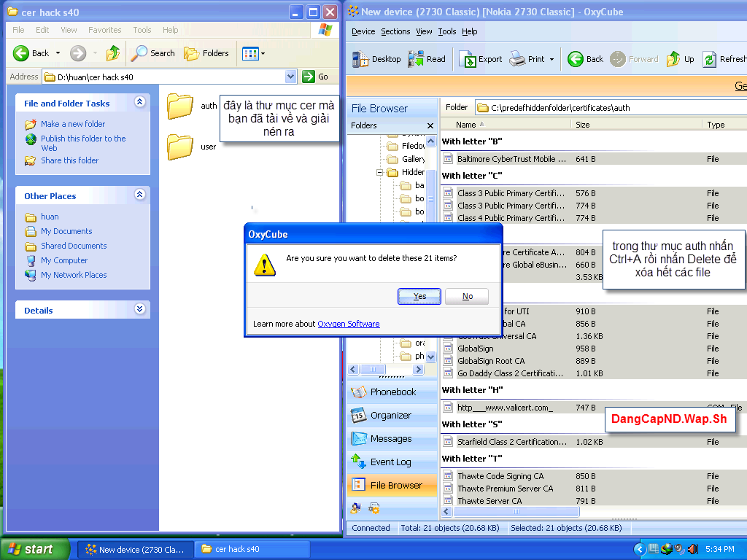Select the Go Daddy Class 2 Certificate file
Viewport: 747px width, 560px height.
594,373
